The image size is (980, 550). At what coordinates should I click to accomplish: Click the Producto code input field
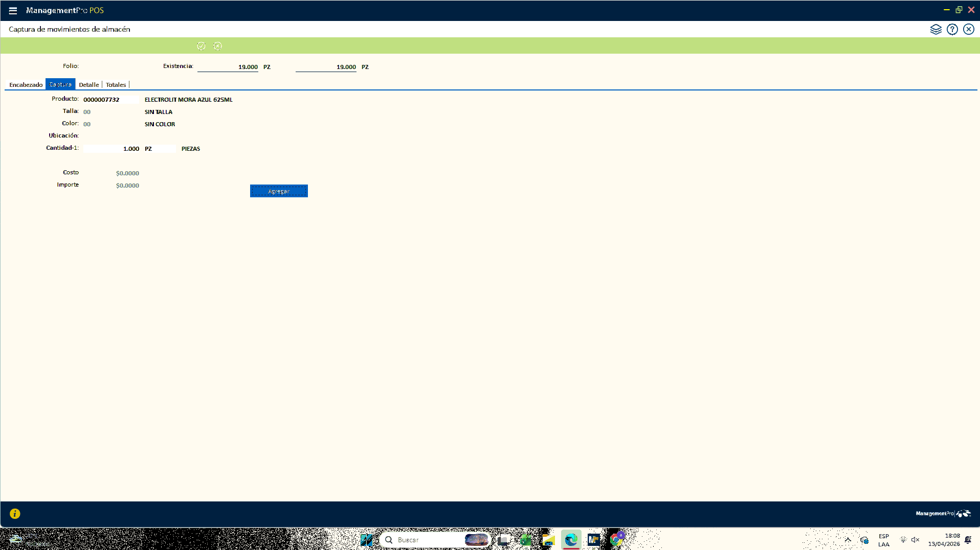(x=110, y=100)
